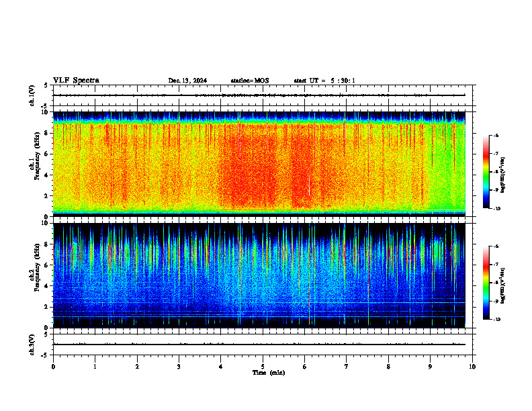Click tick label "7" on the time axis
Screen dimensions: 532x411
pos(347,367)
